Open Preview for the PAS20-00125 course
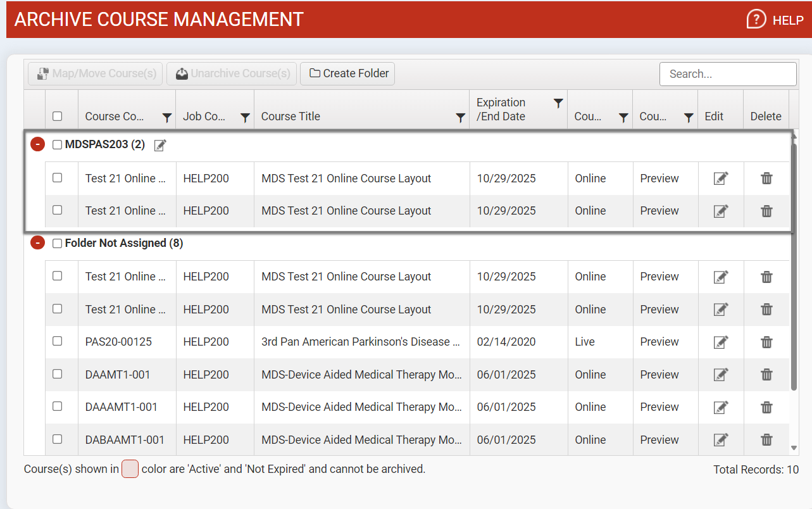The height and width of the screenshot is (509, 812). [x=659, y=342]
